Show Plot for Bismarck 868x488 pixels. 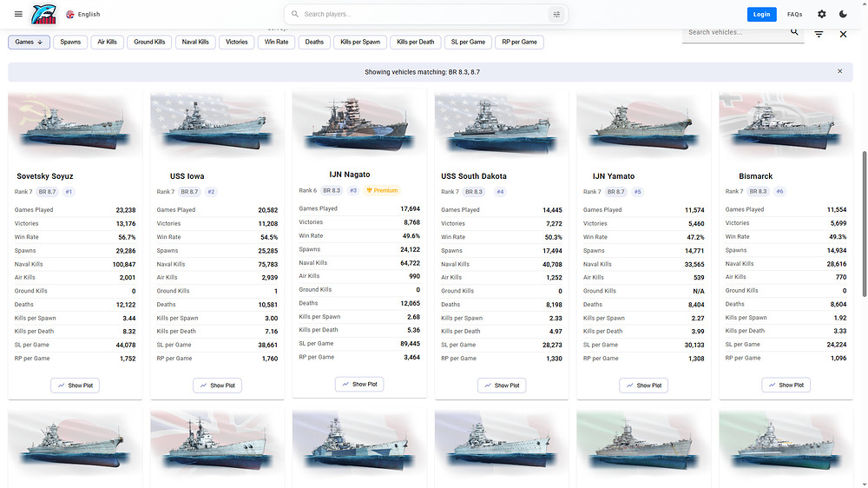(786, 385)
